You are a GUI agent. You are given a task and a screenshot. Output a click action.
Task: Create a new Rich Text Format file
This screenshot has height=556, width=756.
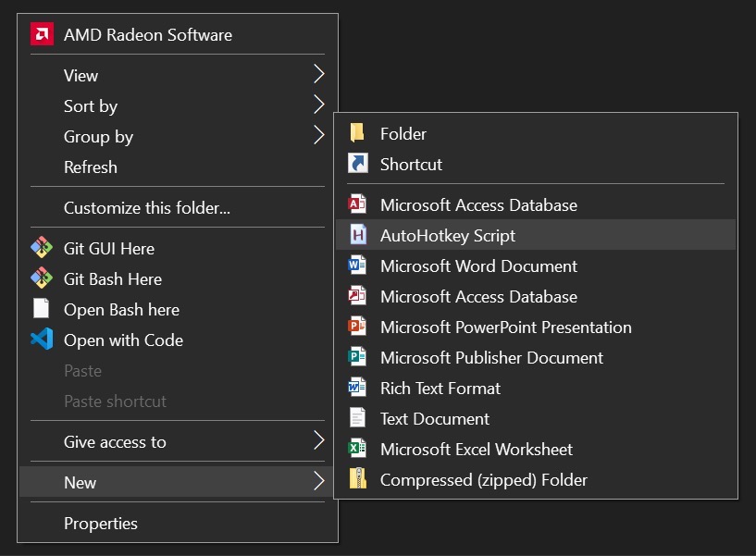pyautogui.click(x=440, y=389)
